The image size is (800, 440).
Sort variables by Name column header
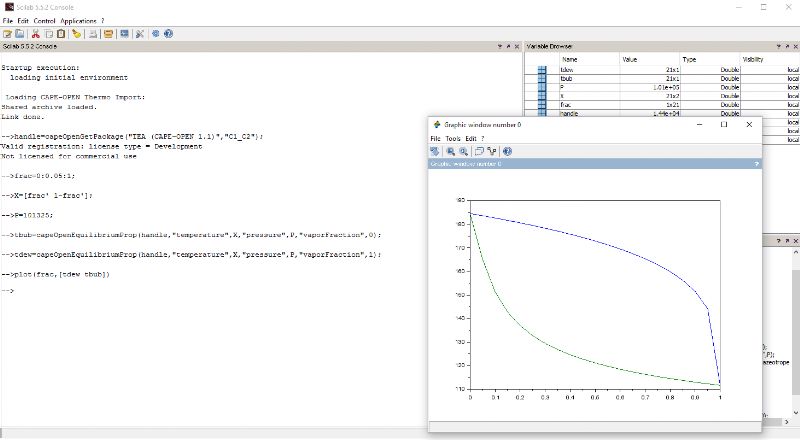[x=589, y=59]
